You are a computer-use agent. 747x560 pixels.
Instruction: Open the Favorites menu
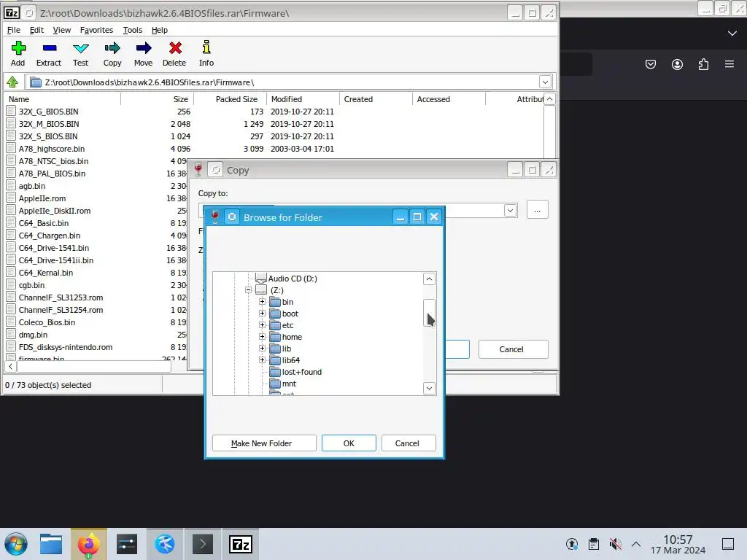coord(97,30)
